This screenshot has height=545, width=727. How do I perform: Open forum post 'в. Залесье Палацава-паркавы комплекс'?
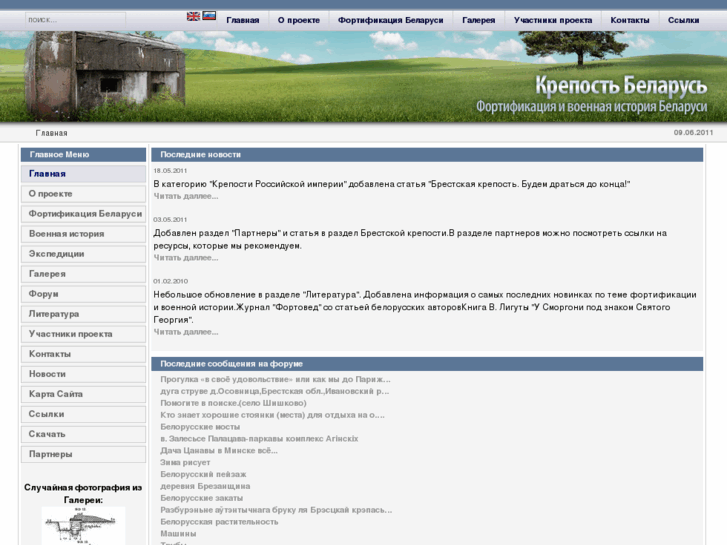[x=259, y=439]
